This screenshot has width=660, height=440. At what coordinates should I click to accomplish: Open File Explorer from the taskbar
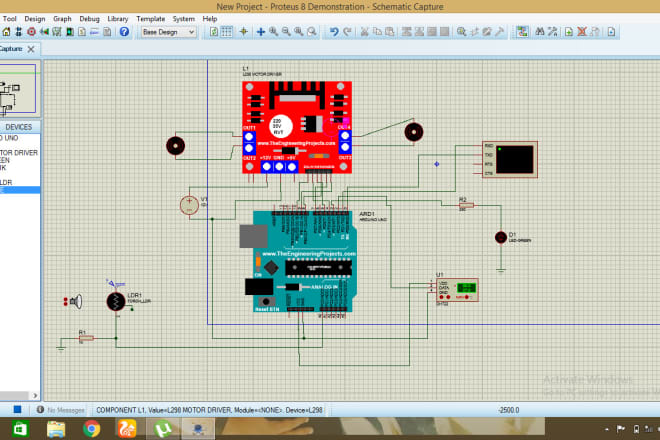point(56,429)
